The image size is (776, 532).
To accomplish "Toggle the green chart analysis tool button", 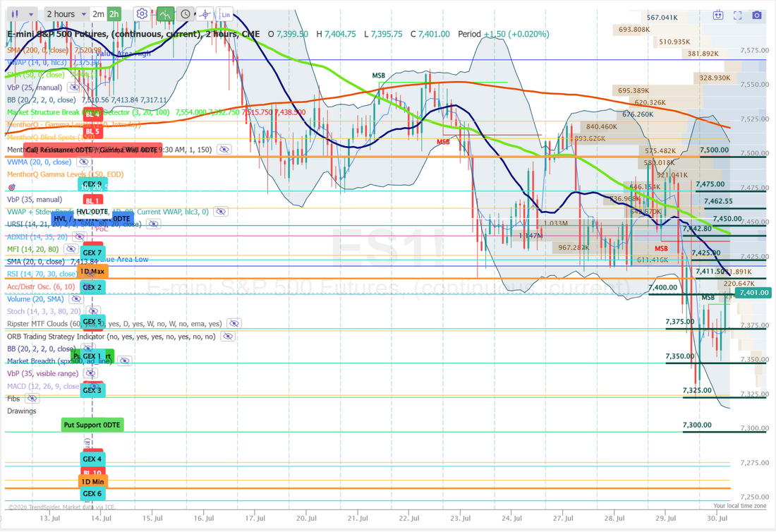I will tap(166, 14).
